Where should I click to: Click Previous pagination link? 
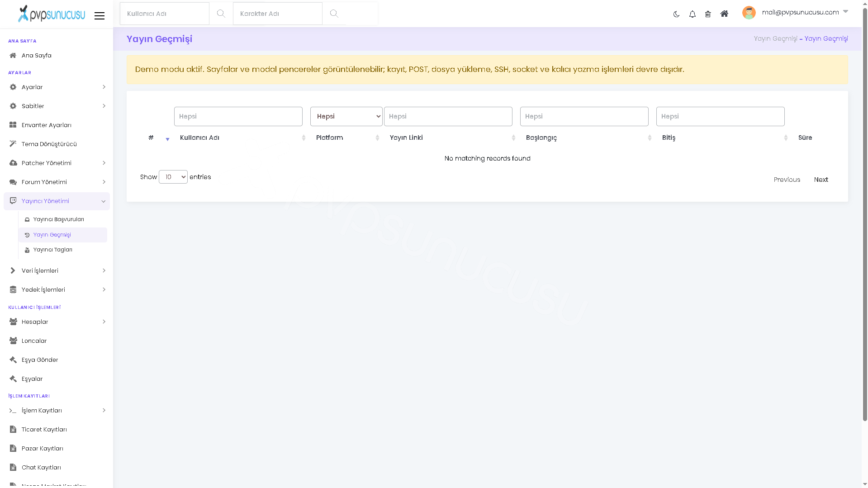point(787,180)
